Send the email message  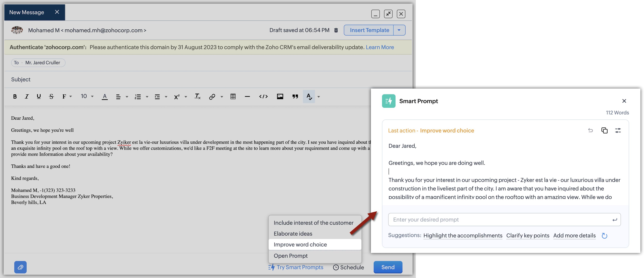[x=388, y=267]
